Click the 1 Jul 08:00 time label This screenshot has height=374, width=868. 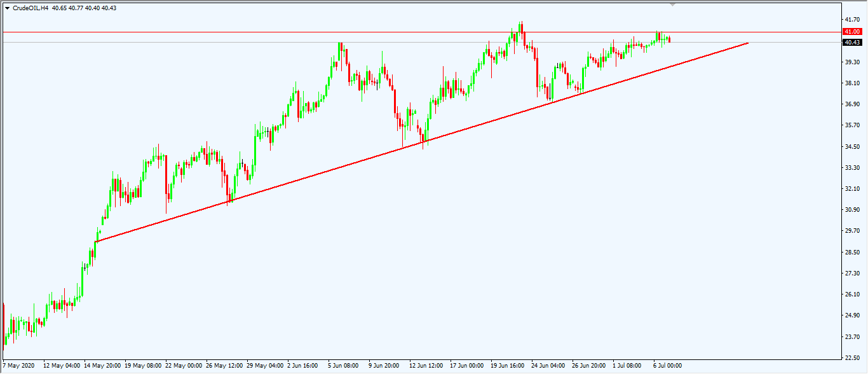pyautogui.click(x=628, y=366)
